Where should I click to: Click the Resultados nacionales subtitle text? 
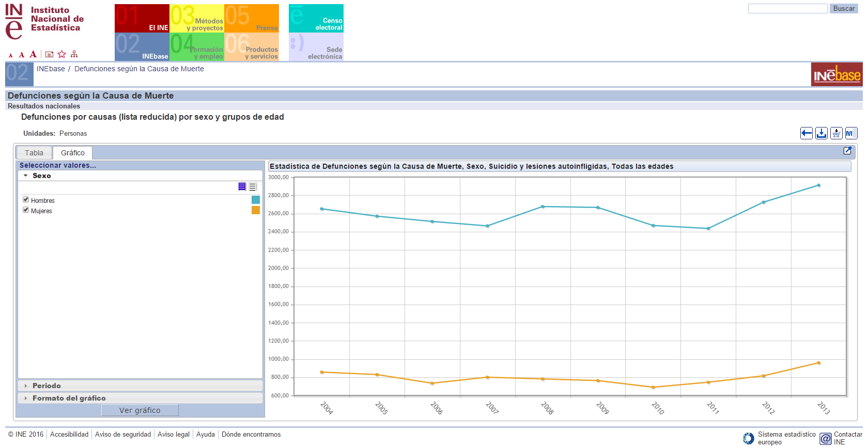point(44,106)
